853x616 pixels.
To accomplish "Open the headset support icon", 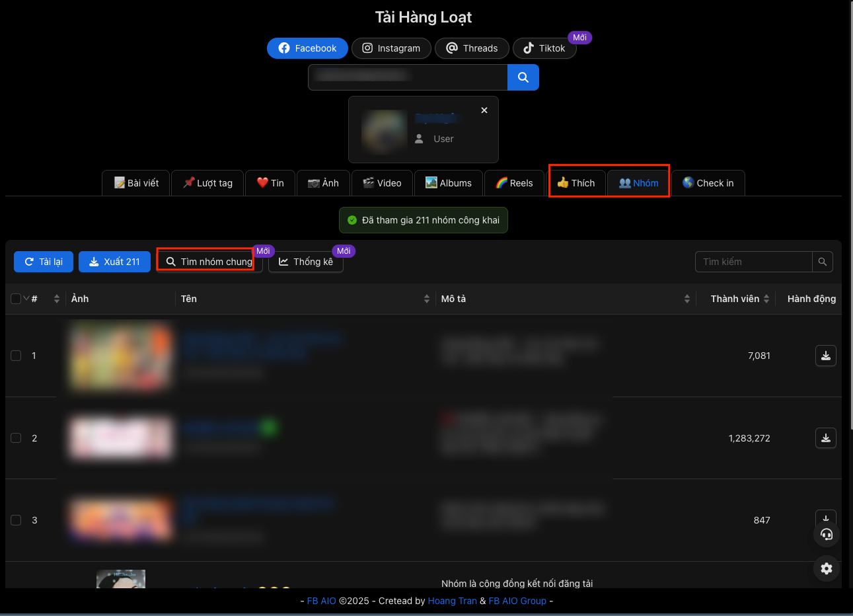I will pos(826,535).
